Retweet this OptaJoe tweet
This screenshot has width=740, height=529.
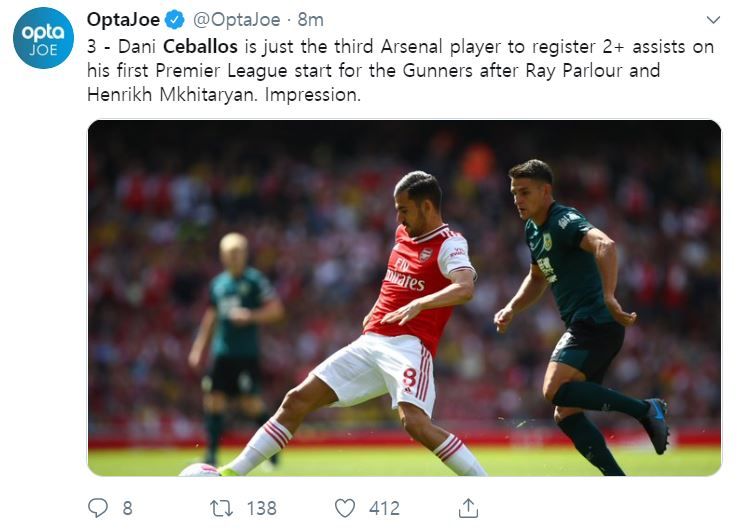point(222,508)
